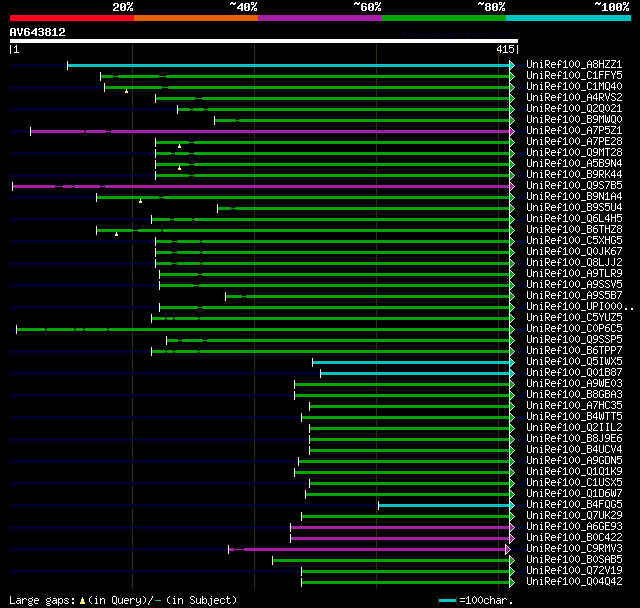Click the white AV643812 query sequence bar

click(264, 41)
